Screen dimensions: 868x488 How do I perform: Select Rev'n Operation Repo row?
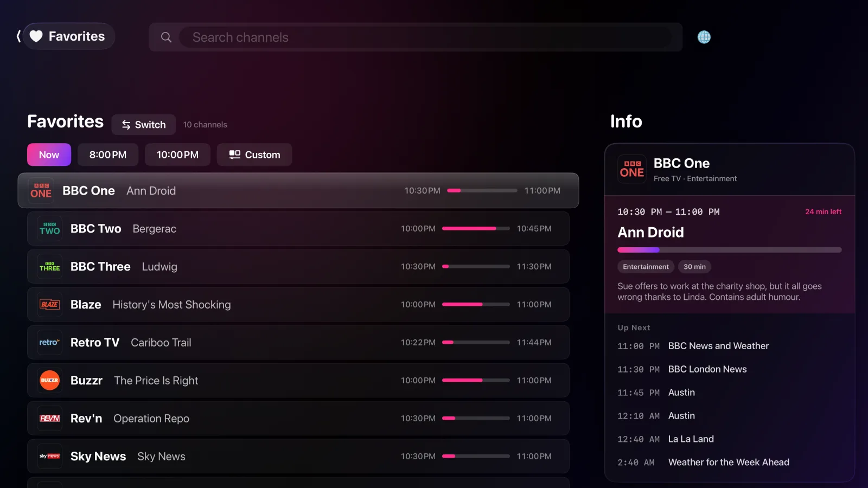click(298, 419)
